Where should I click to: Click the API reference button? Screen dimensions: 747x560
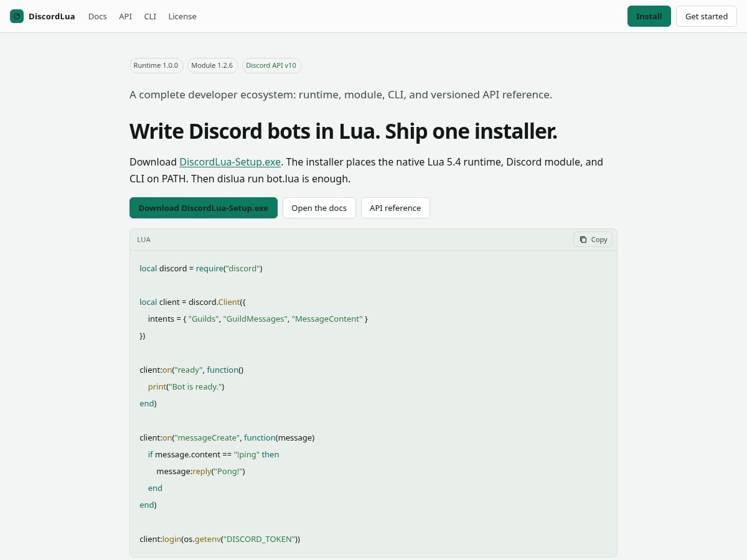(x=395, y=208)
